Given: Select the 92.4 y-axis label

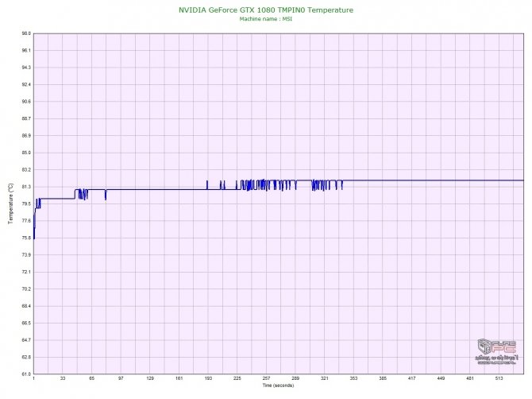Looking at the screenshot, I should point(26,84).
